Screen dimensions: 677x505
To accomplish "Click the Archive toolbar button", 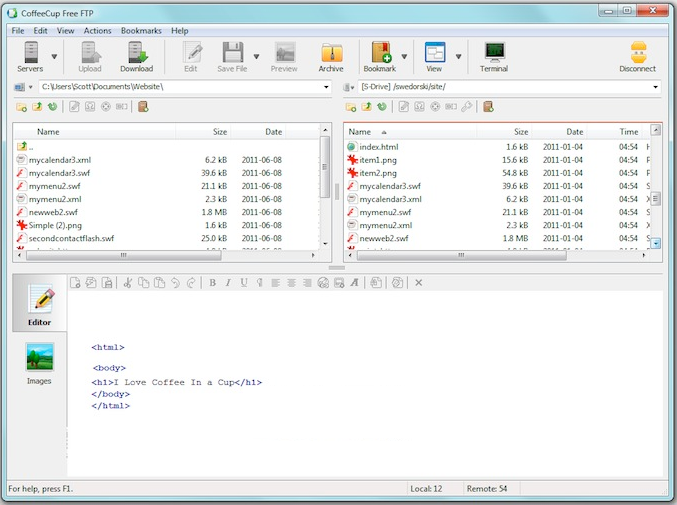I will click(x=331, y=56).
